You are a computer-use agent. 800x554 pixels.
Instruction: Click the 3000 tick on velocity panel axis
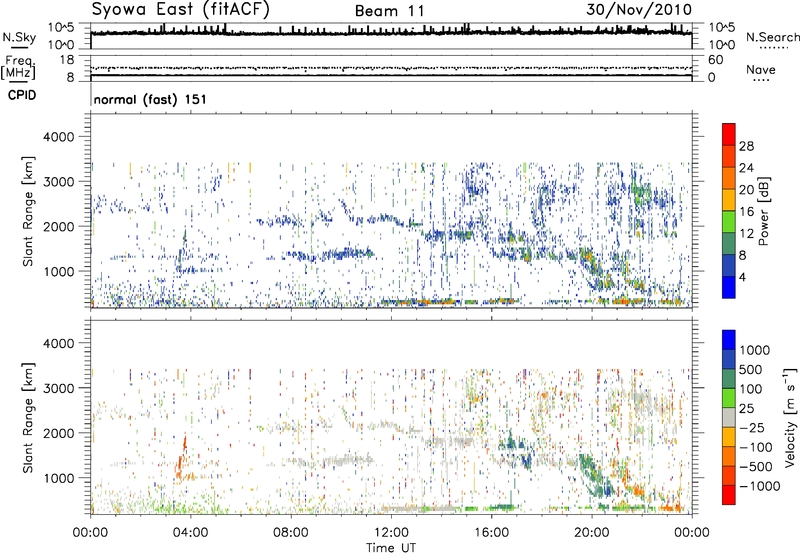[x=58, y=388]
